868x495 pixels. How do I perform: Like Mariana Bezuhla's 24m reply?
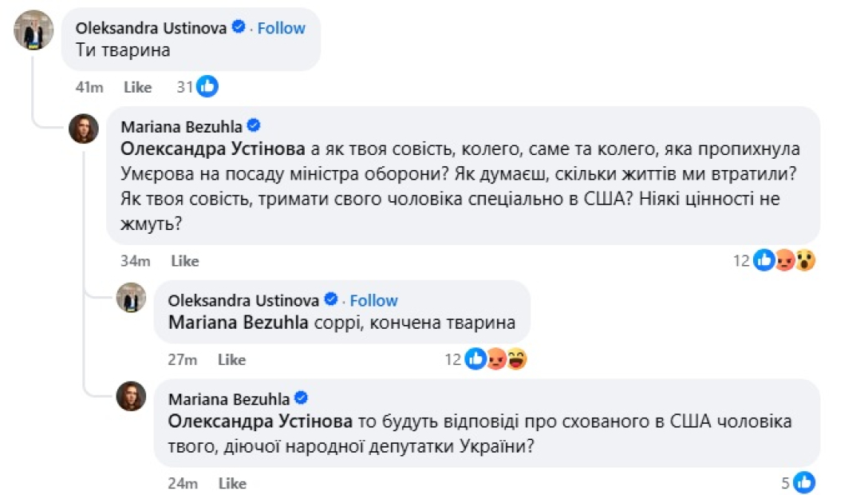point(232,483)
